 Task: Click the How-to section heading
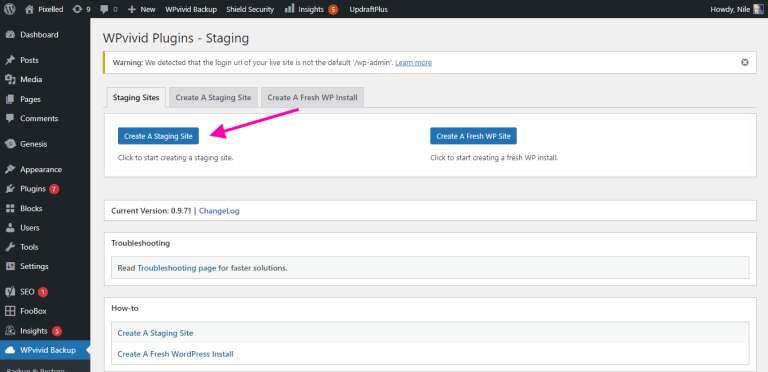125,308
